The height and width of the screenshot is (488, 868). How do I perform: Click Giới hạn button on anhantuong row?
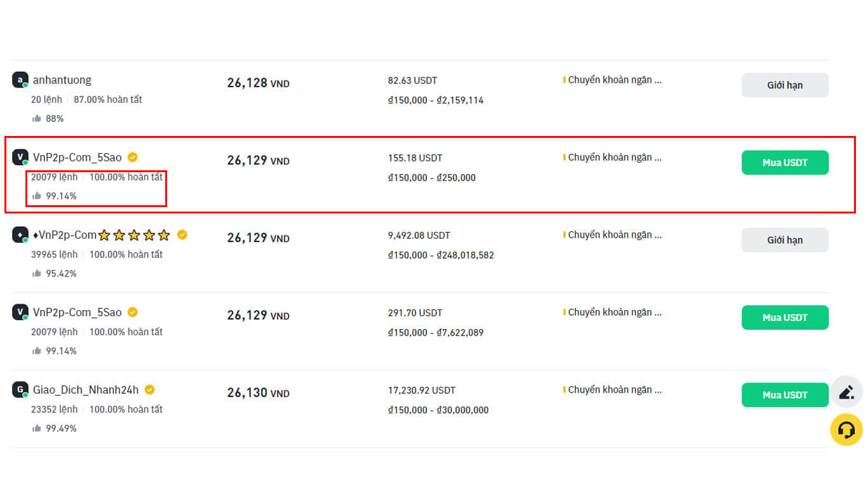click(785, 85)
